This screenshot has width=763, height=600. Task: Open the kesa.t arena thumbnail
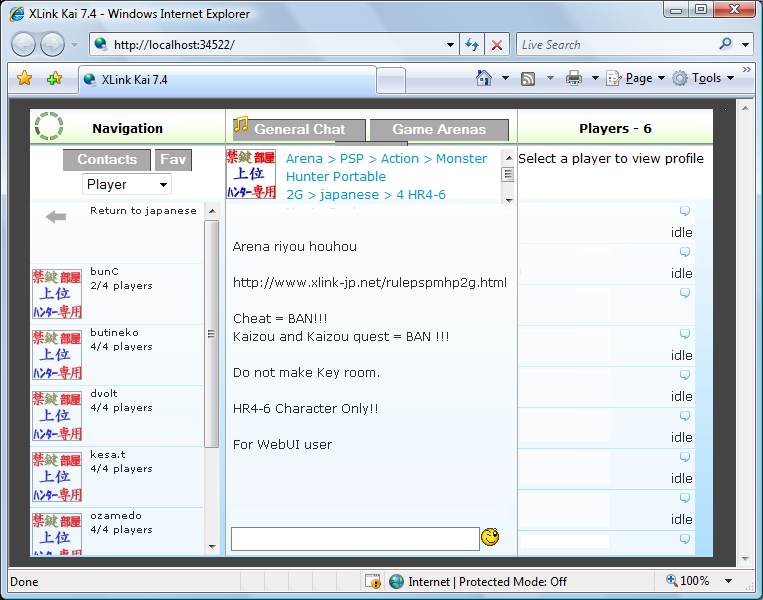click(x=57, y=477)
